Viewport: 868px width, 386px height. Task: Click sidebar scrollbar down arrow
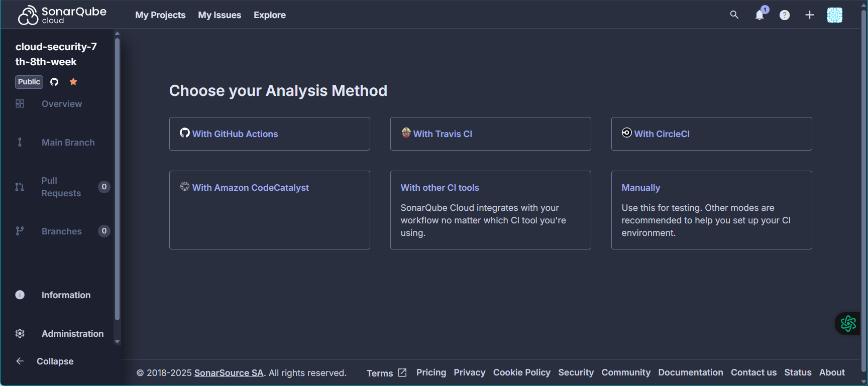(x=117, y=342)
